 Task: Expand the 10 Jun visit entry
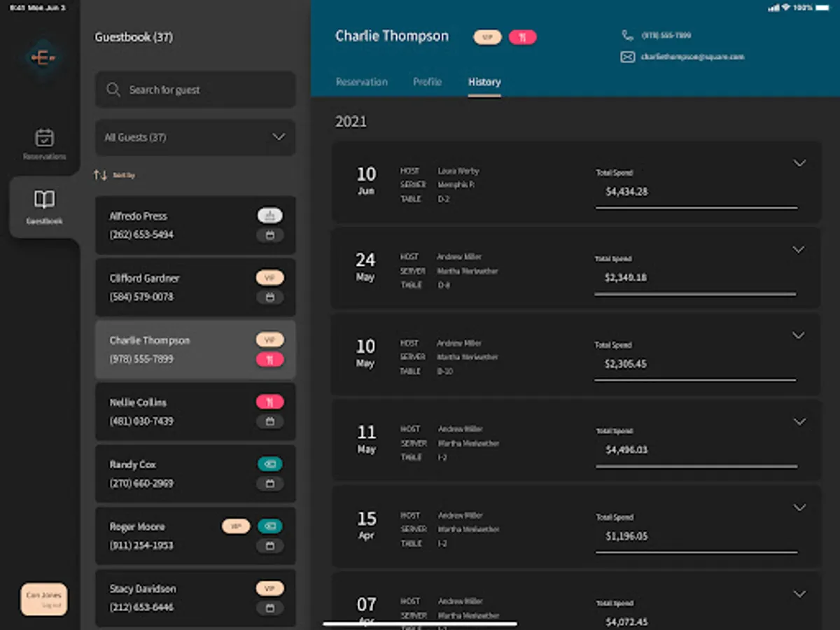799,163
